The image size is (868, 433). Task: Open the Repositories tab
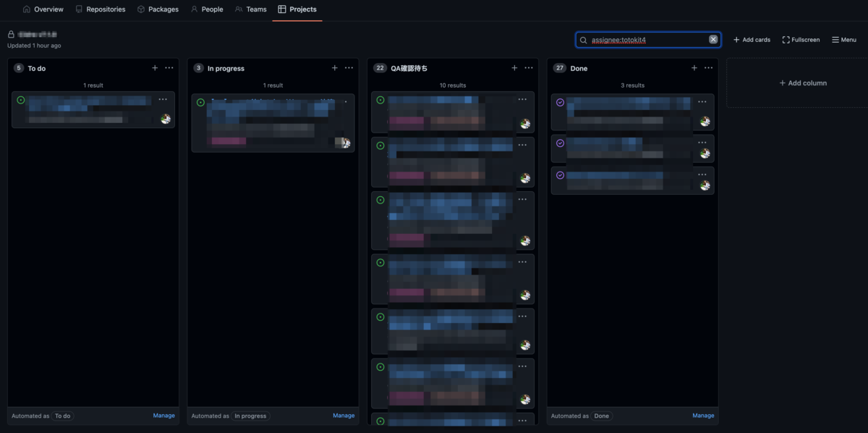coord(101,9)
